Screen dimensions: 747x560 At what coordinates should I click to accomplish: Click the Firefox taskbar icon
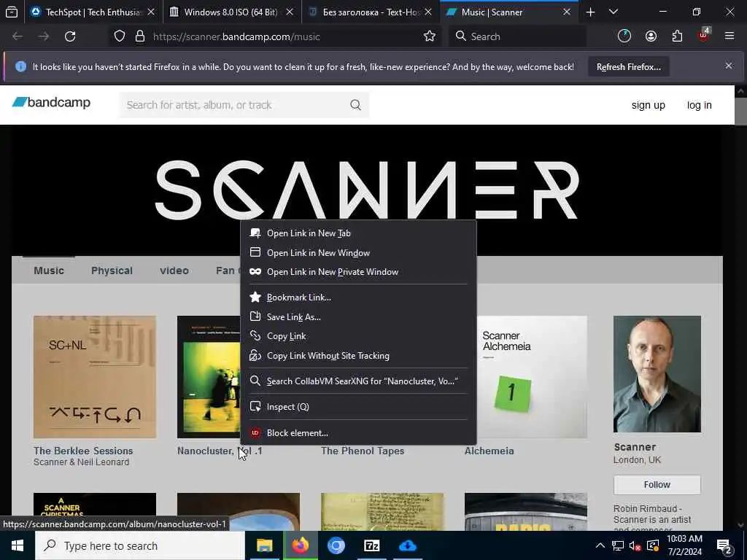[300, 545]
